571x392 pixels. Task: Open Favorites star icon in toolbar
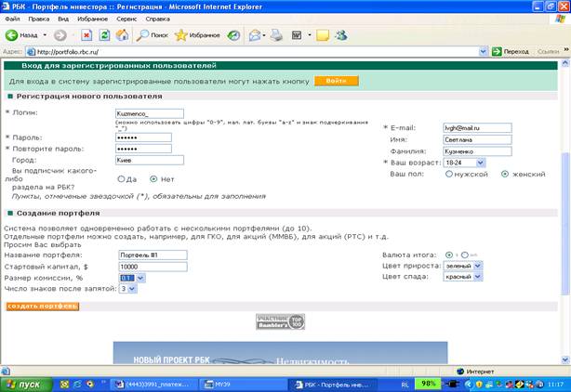click(x=180, y=35)
